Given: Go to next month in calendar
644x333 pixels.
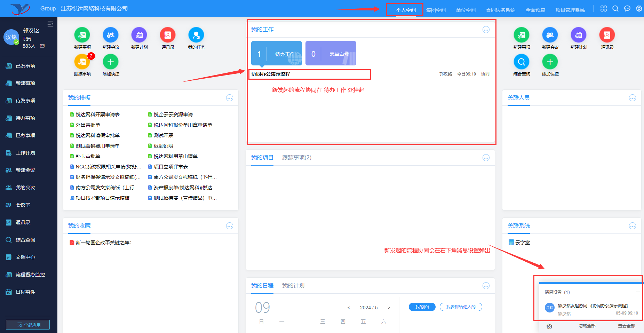Looking at the screenshot, I should 389,308.
